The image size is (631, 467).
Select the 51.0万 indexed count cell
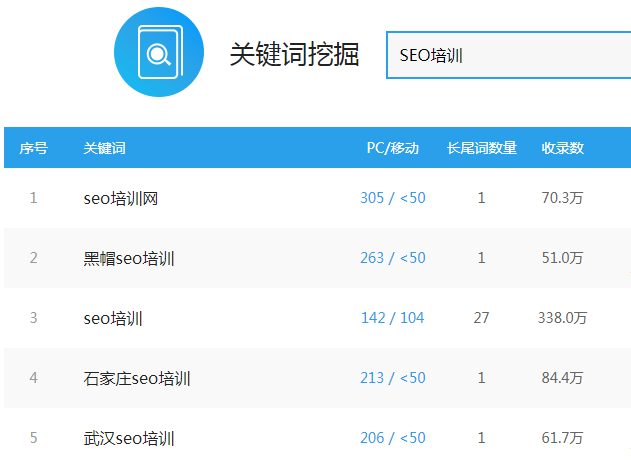coord(563,258)
